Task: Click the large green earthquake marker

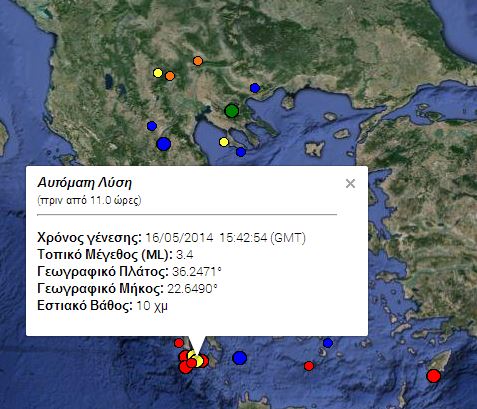Action: [x=231, y=111]
